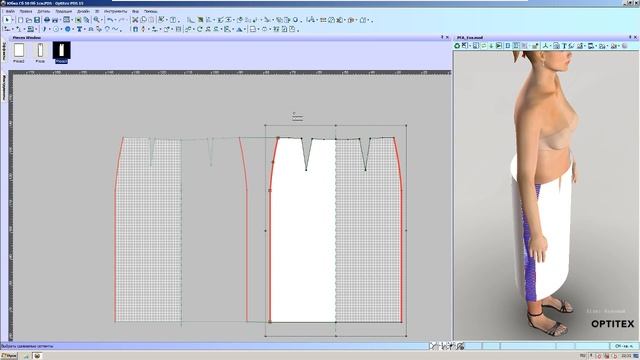Click the left dart tip on selected piece
The width and height of the screenshot is (640, 360).
click(x=306, y=169)
